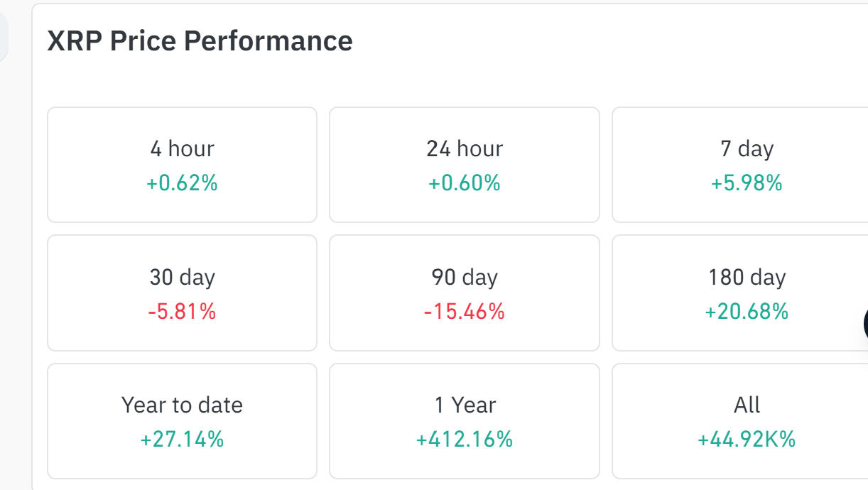This screenshot has height=490, width=868.
Task: Click the +412.16% one year value
Action: click(x=465, y=440)
